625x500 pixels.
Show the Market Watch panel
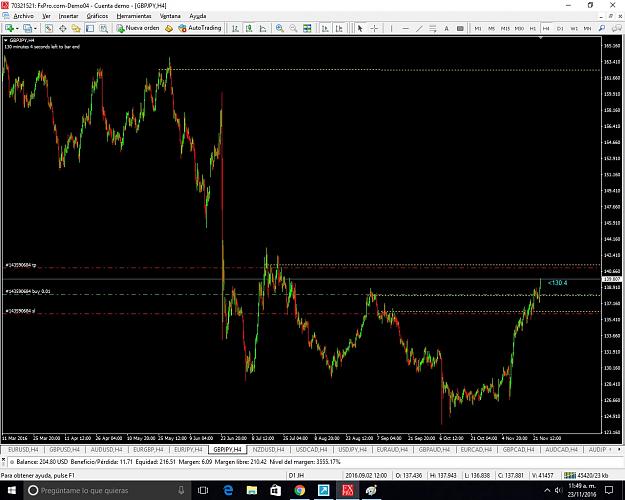point(49,28)
